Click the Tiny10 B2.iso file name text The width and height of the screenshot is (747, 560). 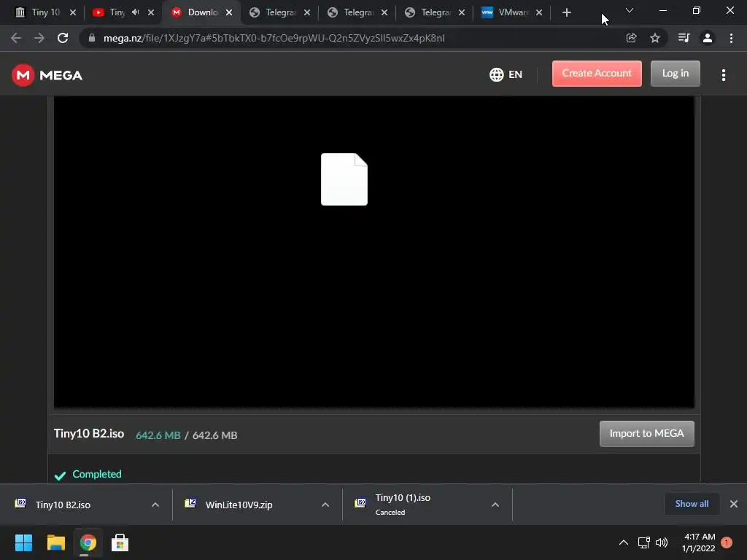88,433
